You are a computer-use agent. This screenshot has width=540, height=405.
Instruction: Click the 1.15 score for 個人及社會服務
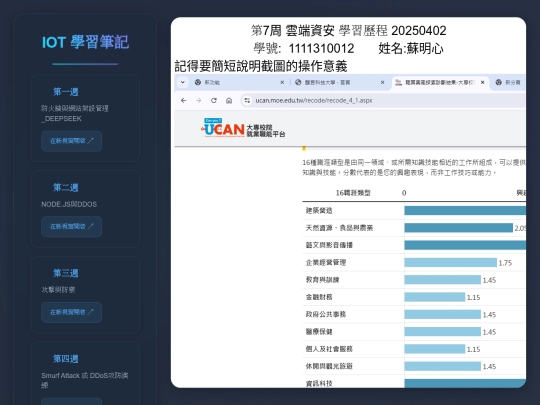(x=474, y=349)
